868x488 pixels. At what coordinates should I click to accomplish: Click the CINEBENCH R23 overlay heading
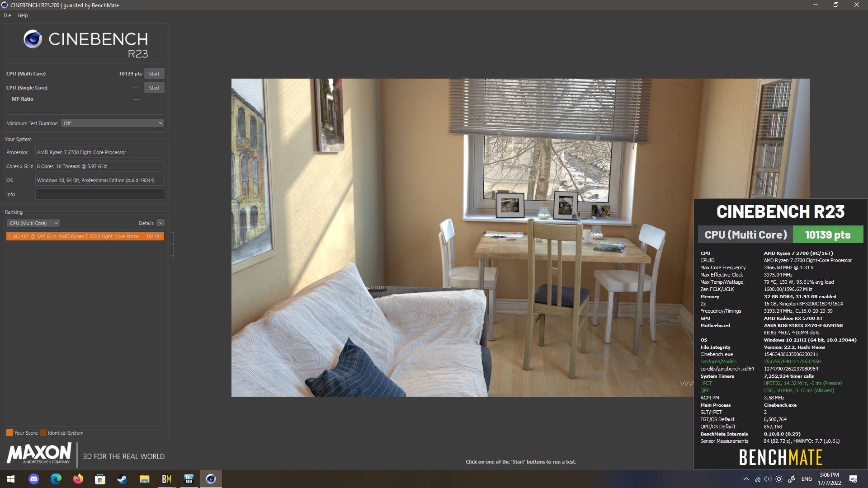[x=780, y=211]
